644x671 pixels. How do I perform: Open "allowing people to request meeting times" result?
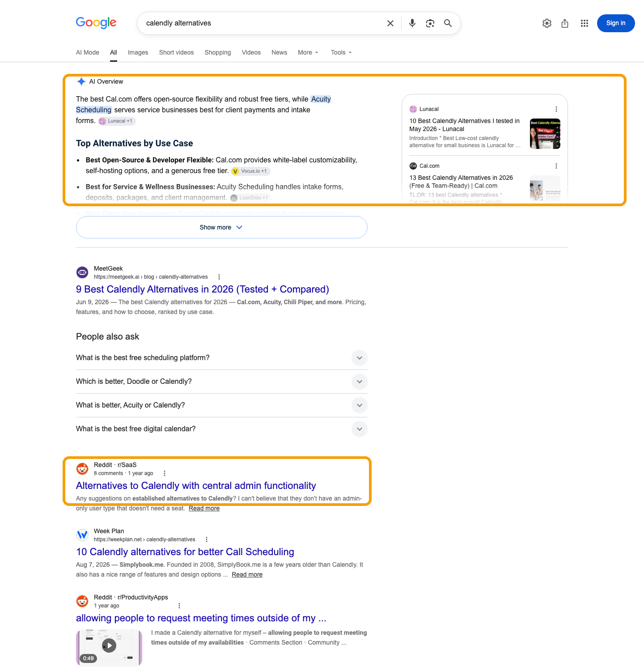point(201,618)
